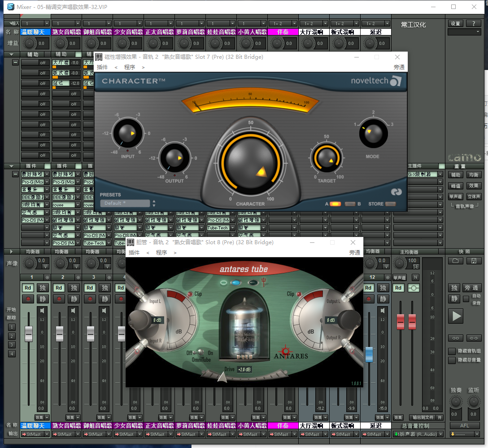Image resolution: width=488 pixels, height=448 pixels.
Task: Click the play button in mixer
Action: pos(456,316)
